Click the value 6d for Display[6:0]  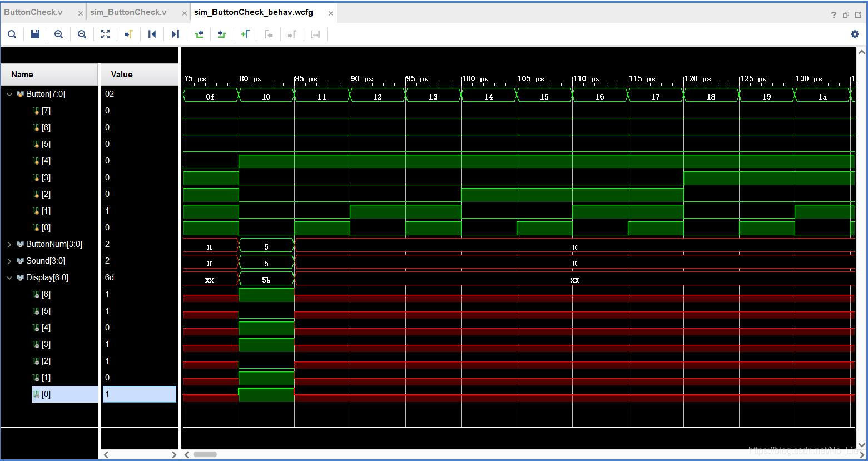tap(110, 277)
